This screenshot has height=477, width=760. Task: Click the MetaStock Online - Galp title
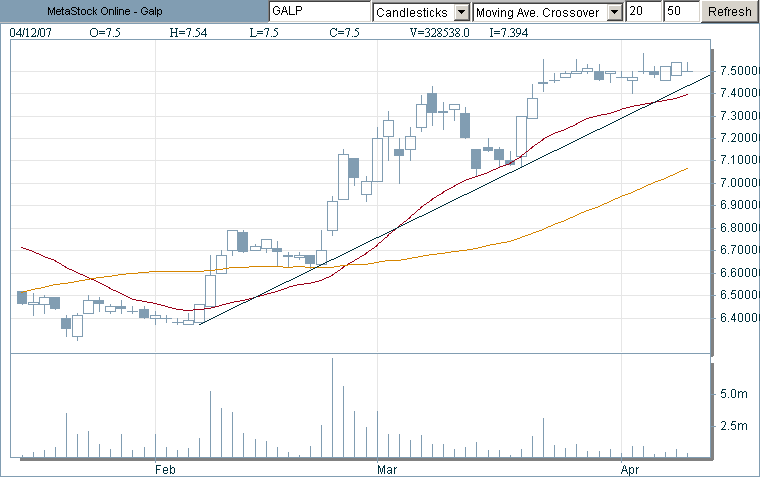[x=105, y=11]
